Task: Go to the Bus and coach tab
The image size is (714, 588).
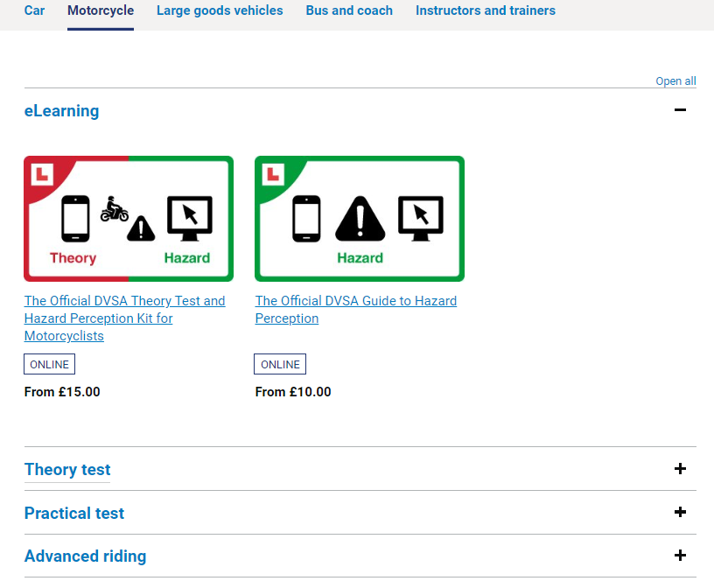Action: pos(349,10)
